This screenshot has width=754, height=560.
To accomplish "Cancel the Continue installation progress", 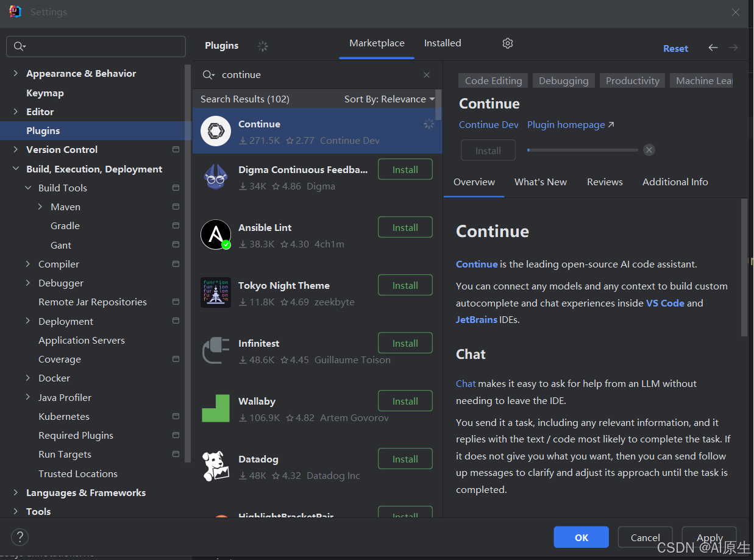I will point(649,150).
